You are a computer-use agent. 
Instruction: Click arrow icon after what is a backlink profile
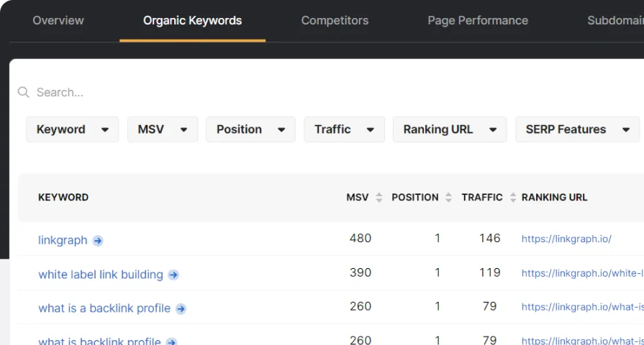[x=181, y=309]
